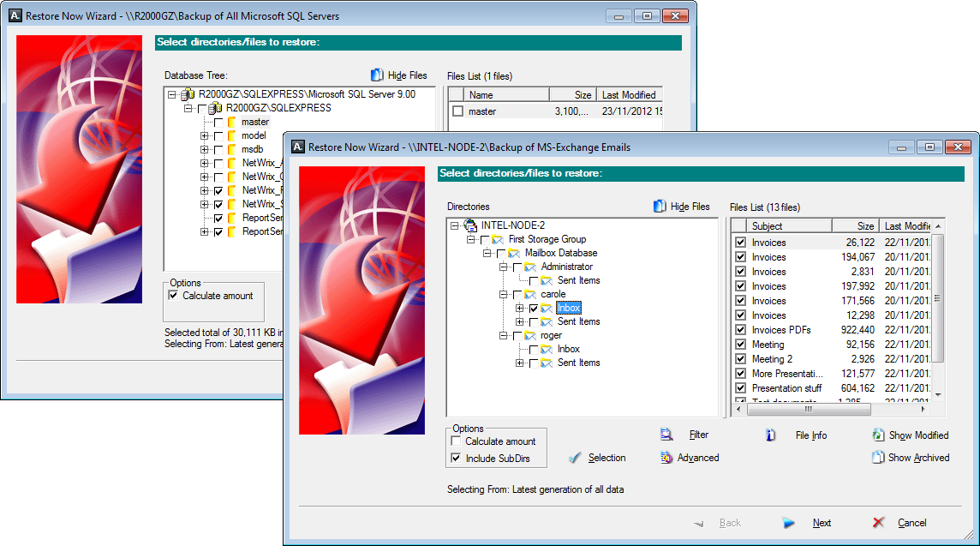Click the Selection checkmark icon

click(x=575, y=458)
